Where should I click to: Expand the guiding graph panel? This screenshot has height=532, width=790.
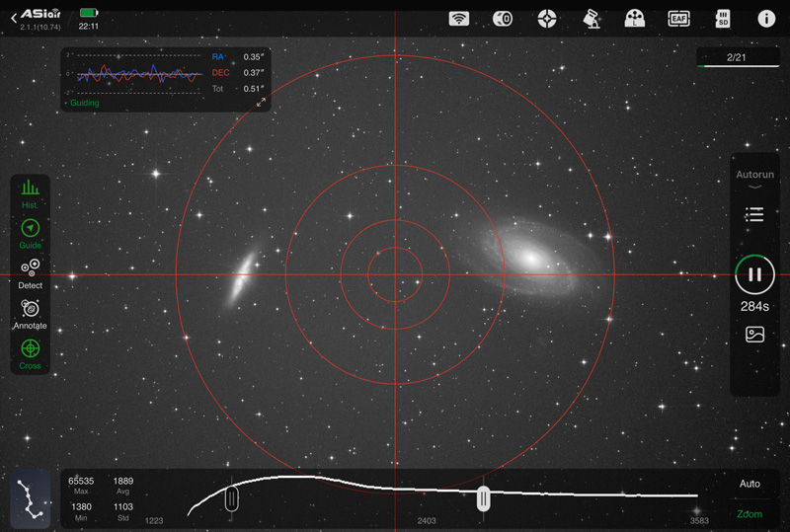(x=262, y=102)
